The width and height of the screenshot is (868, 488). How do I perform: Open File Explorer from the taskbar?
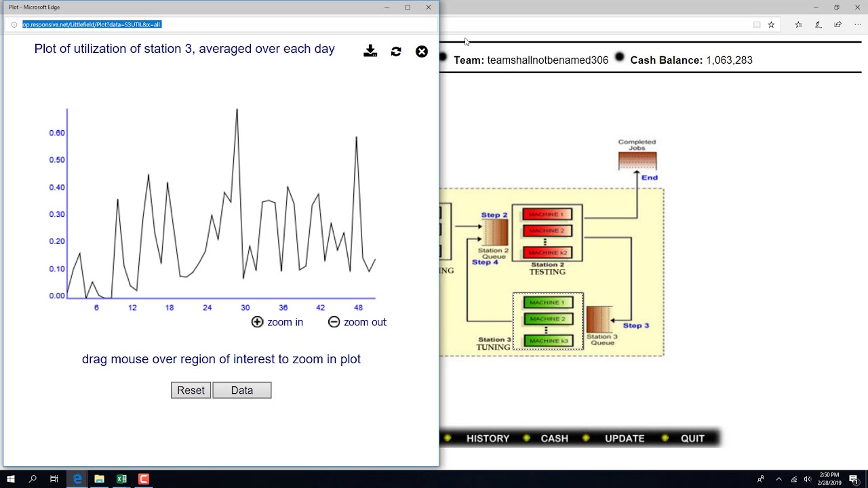tap(99, 479)
